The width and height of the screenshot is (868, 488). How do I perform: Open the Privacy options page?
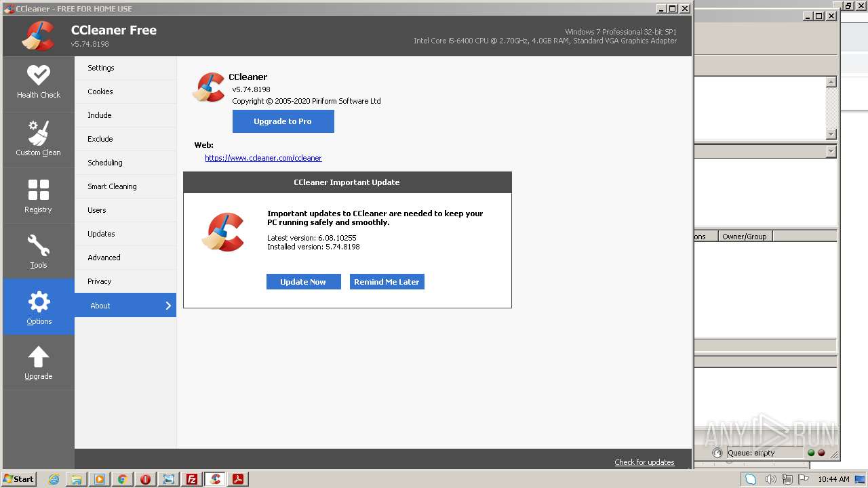[125, 281]
